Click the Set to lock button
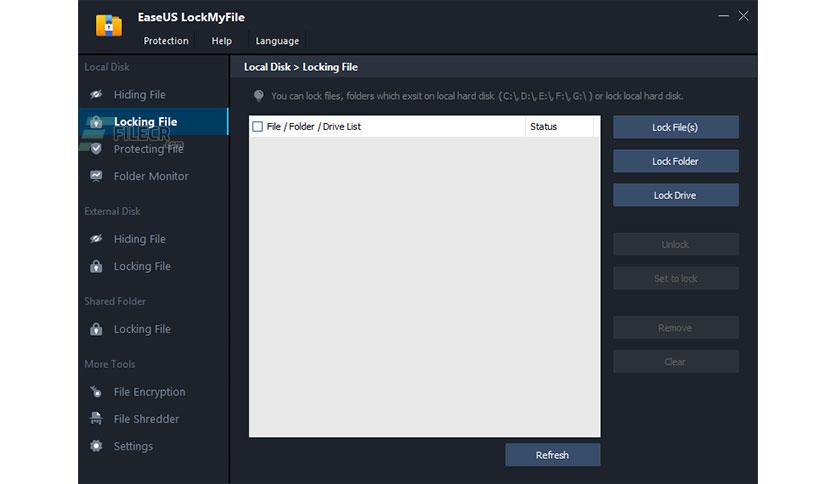 (x=676, y=278)
